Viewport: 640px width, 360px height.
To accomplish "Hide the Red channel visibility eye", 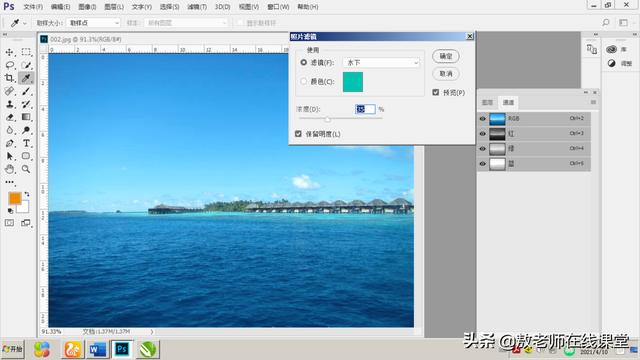I will point(483,133).
